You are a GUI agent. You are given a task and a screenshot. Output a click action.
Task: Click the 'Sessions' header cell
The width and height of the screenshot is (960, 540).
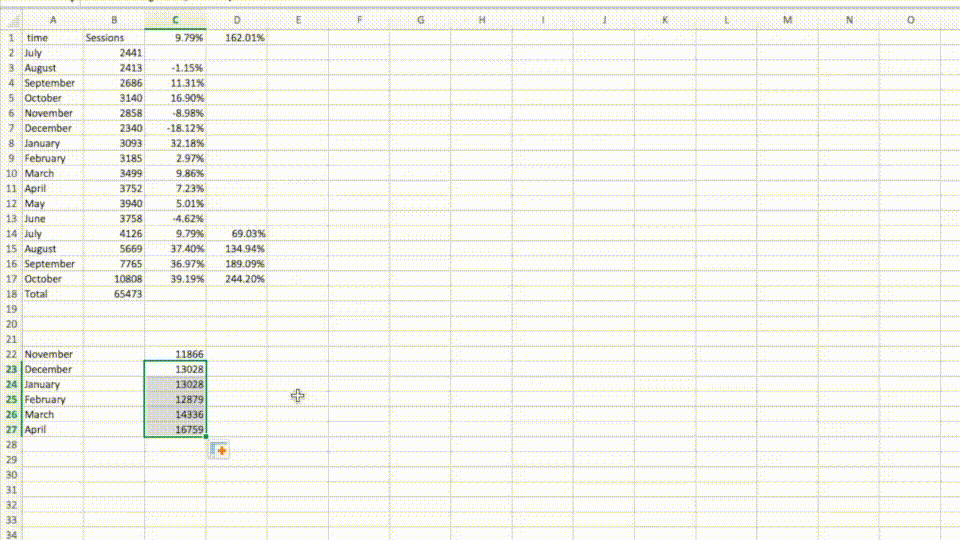pos(114,37)
